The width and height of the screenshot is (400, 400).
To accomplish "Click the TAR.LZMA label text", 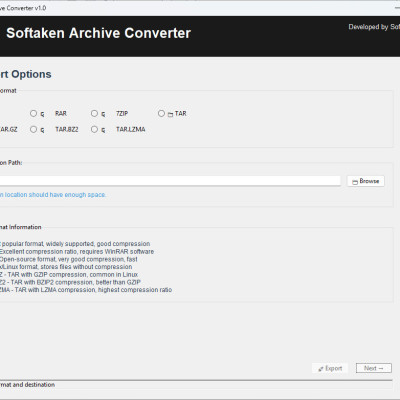I will click(x=131, y=129).
